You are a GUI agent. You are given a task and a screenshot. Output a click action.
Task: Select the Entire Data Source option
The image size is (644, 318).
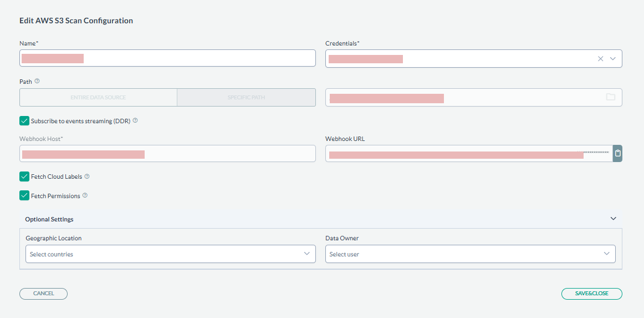point(98,97)
